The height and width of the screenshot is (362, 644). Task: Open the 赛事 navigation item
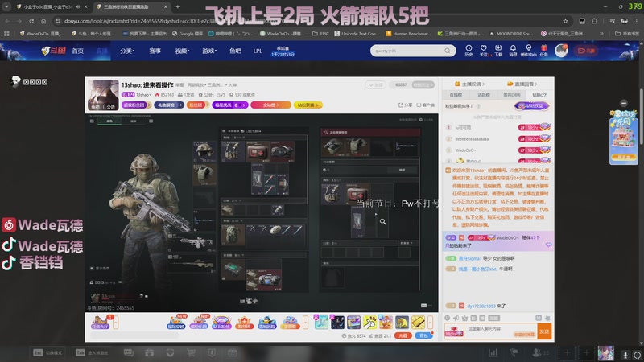[x=155, y=51]
